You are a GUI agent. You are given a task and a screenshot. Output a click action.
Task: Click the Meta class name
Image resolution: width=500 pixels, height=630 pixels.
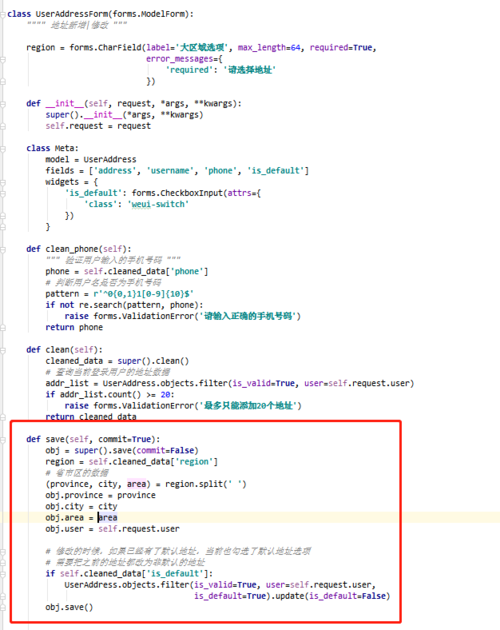(x=64, y=148)
